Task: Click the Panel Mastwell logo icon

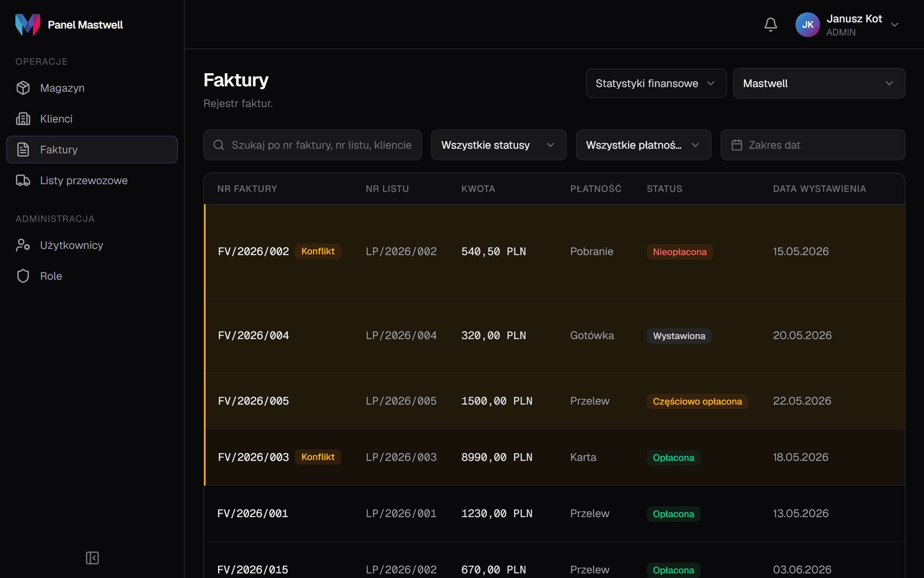Action: point(28,25)
